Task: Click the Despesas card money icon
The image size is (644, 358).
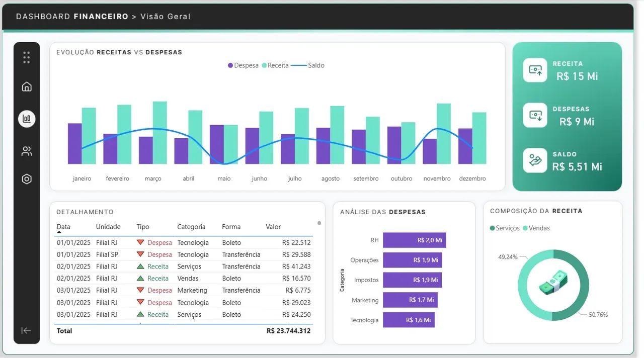Action: pyautogui.click(x=535, y=116)
